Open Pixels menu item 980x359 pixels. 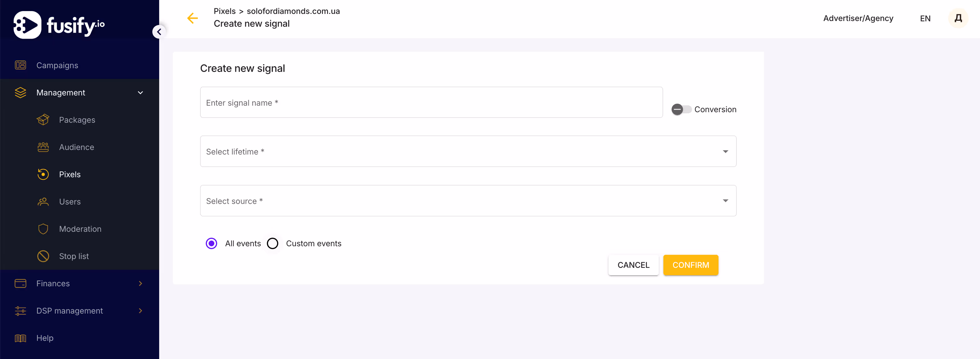pos(70,175)
